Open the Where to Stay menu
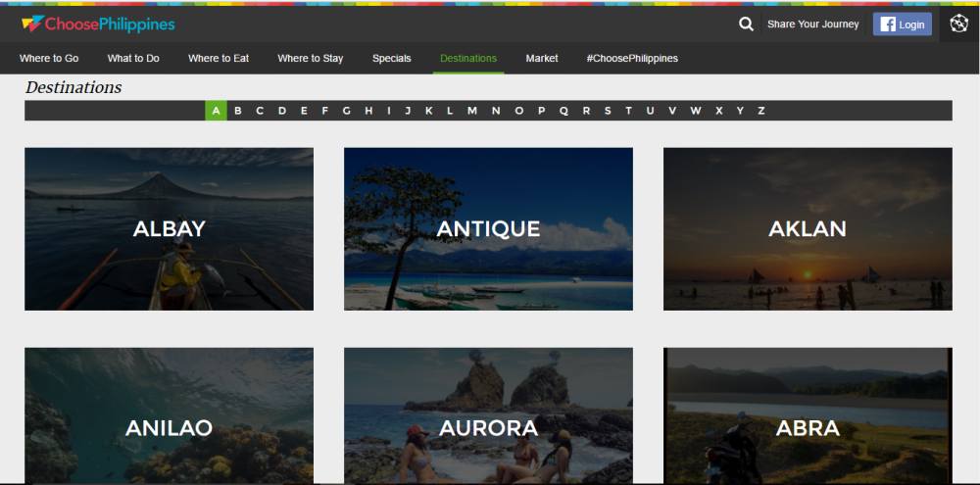Screen dimensions: 980x485 (x=311, y=58)
